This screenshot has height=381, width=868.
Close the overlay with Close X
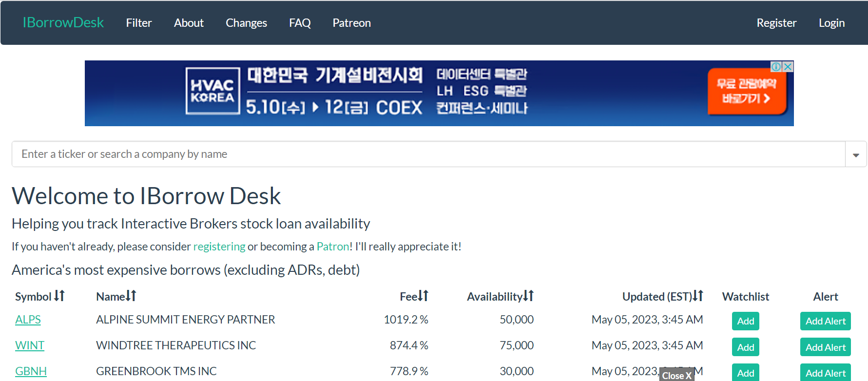(x=676, y=376)
